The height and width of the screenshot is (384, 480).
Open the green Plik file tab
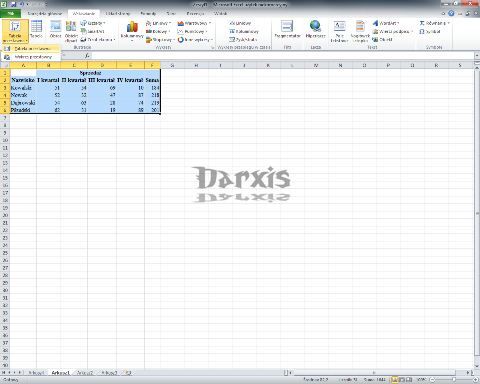[x=10, y=13]
